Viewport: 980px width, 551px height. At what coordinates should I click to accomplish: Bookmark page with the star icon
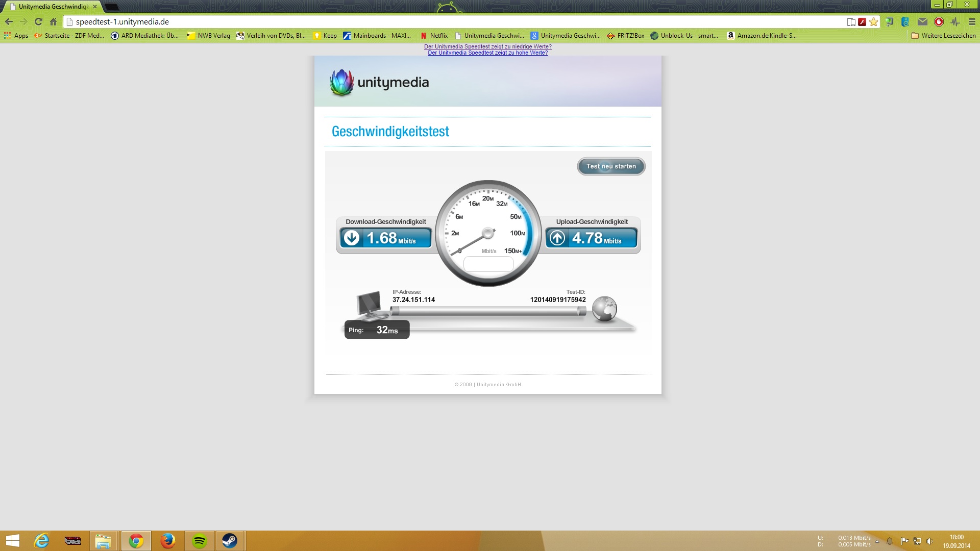point(874,22)
